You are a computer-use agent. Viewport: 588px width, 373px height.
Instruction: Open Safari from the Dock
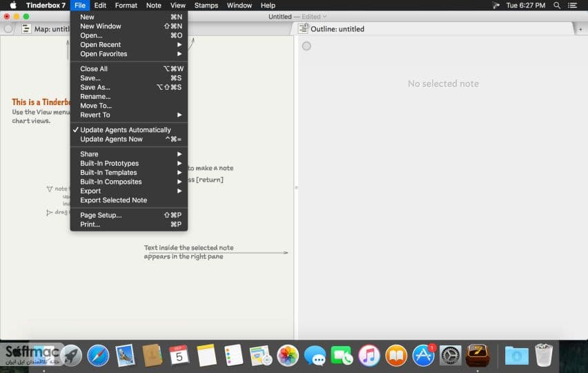click(98, 355)
